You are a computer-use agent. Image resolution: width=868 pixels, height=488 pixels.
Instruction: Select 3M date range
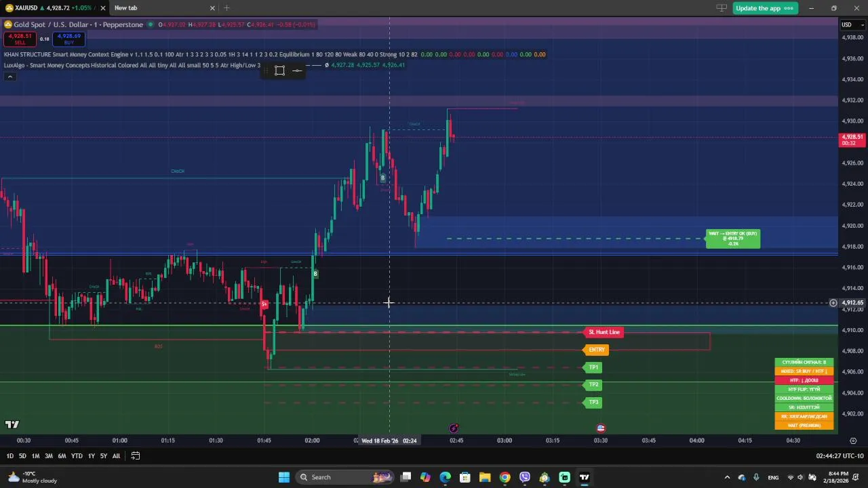[x=49, y=456]
